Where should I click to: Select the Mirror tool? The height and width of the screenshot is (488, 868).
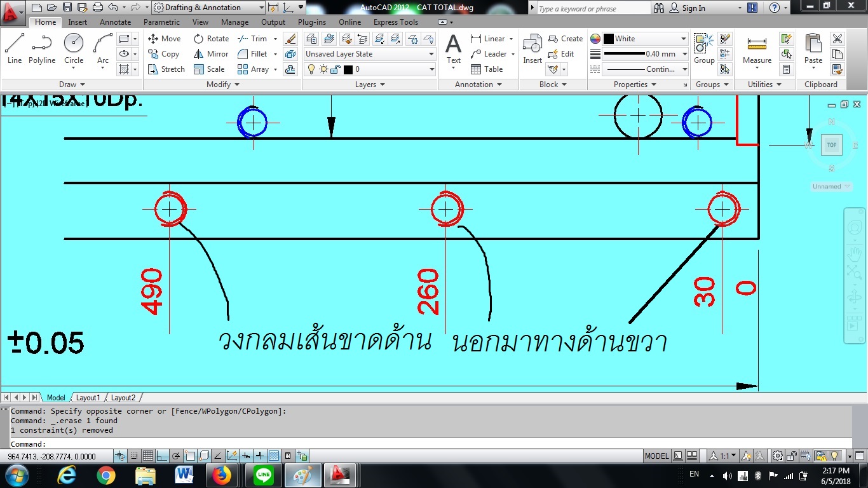(211, 54)
